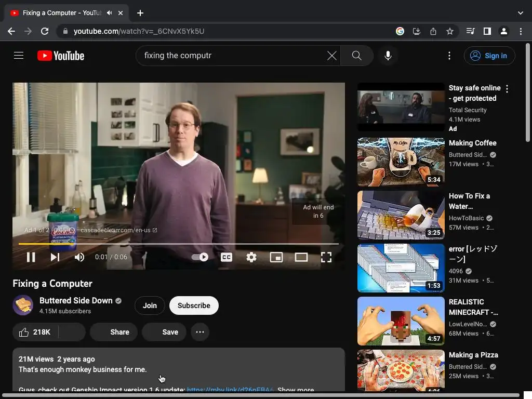Clear the search box with X
The image size is (532, 399).
332,55
